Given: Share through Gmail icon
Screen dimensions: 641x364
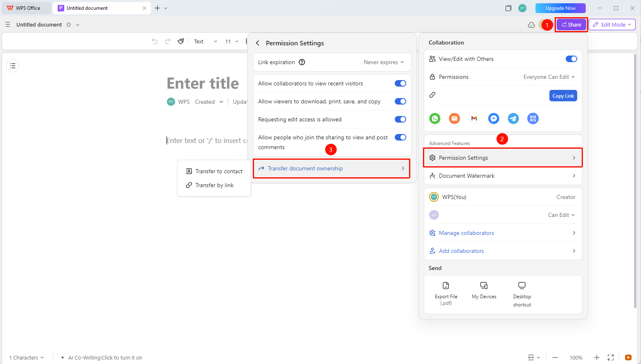Looking at the screenshot, I should (474, 118).
